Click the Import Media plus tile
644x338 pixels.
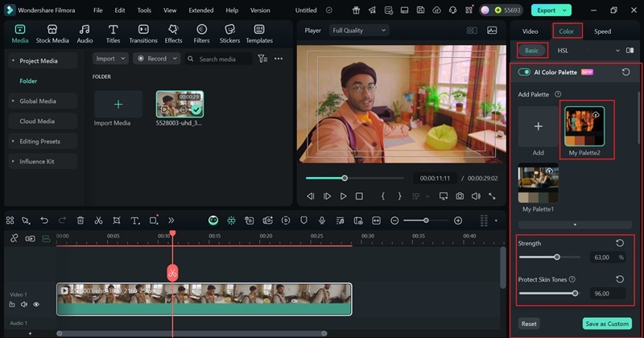pos(118,105)
